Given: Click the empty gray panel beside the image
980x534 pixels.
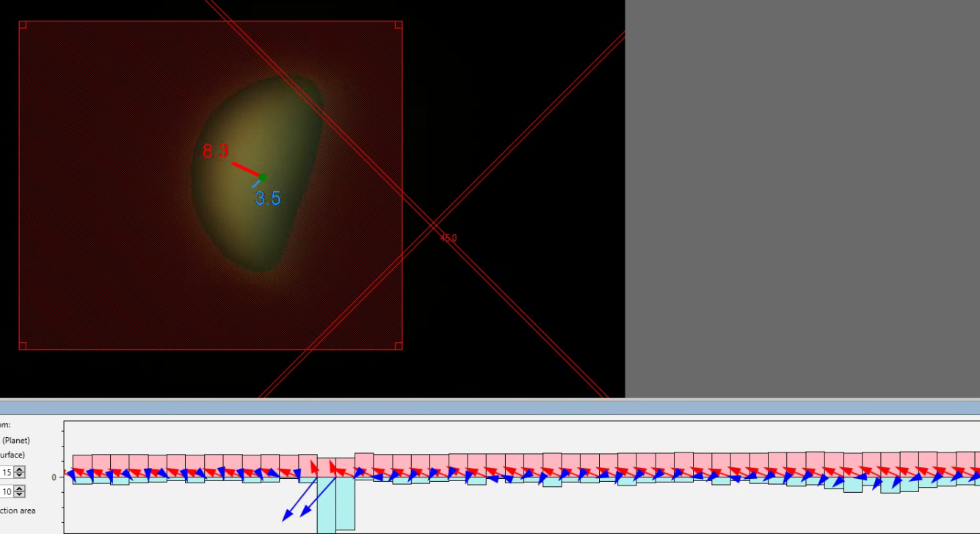Looking at the screenshot, I should (802, 198).
